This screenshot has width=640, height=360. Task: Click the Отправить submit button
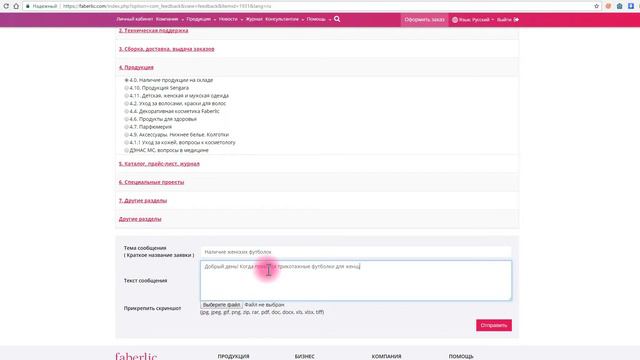[x=493, y=325]
